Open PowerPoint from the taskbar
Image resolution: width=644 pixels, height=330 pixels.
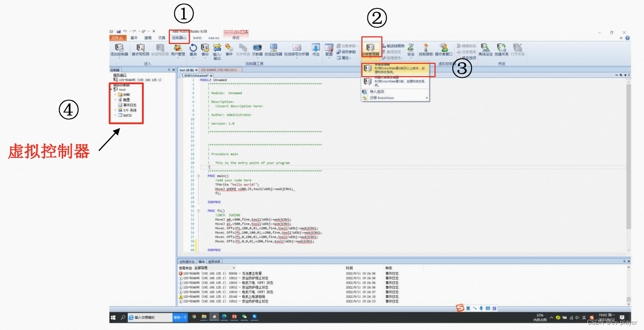(x=235, y=317)
